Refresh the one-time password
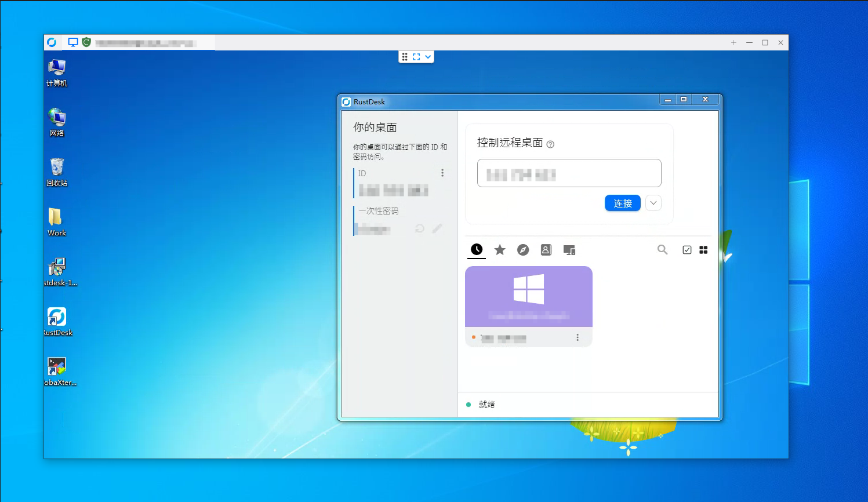Screen dimensions: 868x502 (x=420, y=228)
